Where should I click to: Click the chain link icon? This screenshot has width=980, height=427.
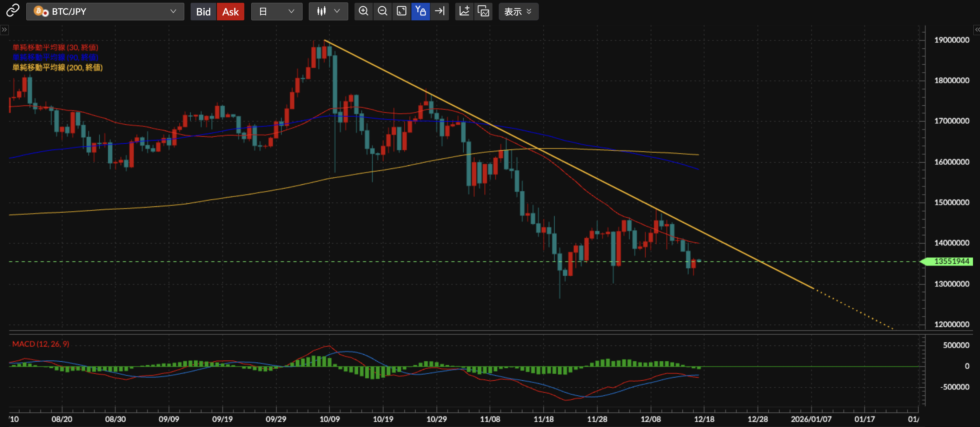point(13,11)
